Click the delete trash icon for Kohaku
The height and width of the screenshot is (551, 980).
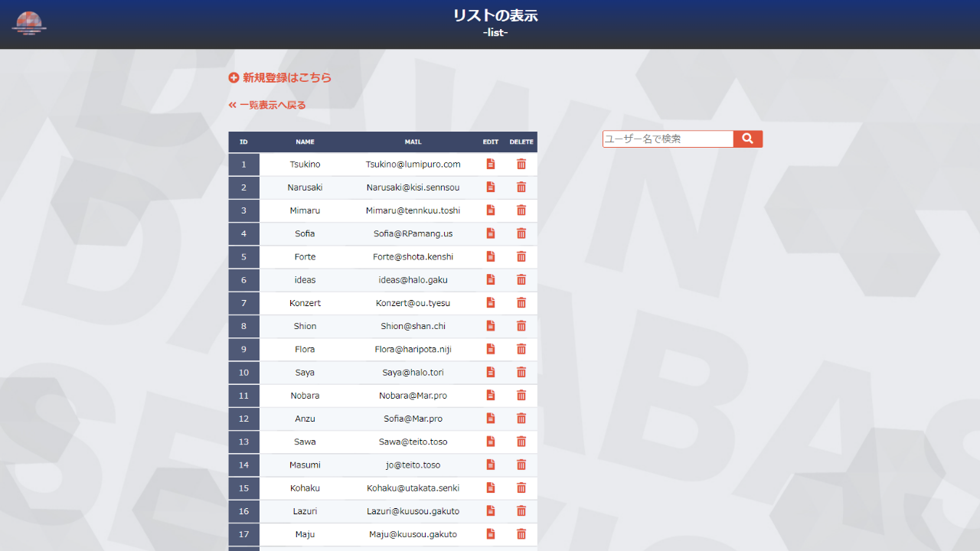(521, 487)
